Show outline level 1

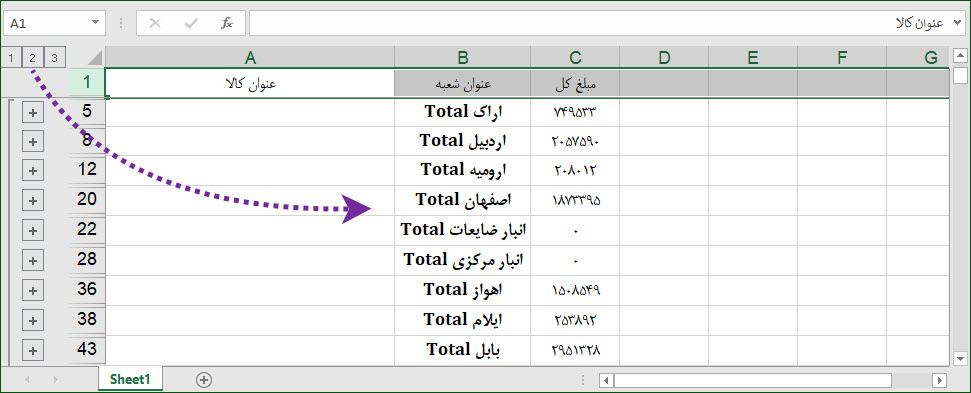tap(11, 58)
